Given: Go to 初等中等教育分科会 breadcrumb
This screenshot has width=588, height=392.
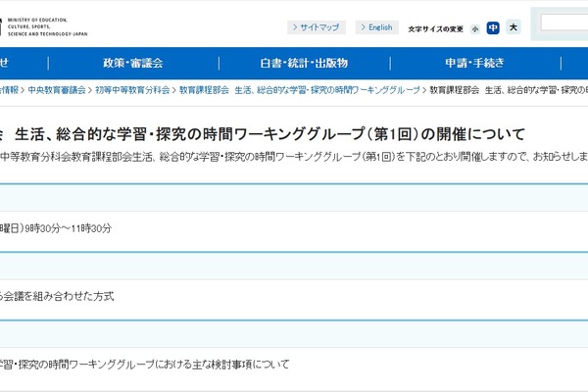Looking at the screenshot, I should click(x=133, y=90).
